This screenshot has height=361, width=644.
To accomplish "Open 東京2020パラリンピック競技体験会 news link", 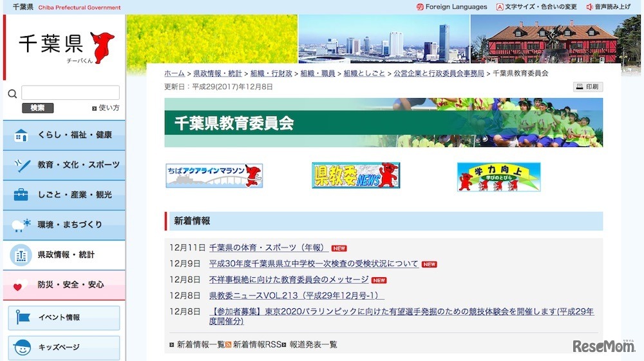I will (401, 316).
